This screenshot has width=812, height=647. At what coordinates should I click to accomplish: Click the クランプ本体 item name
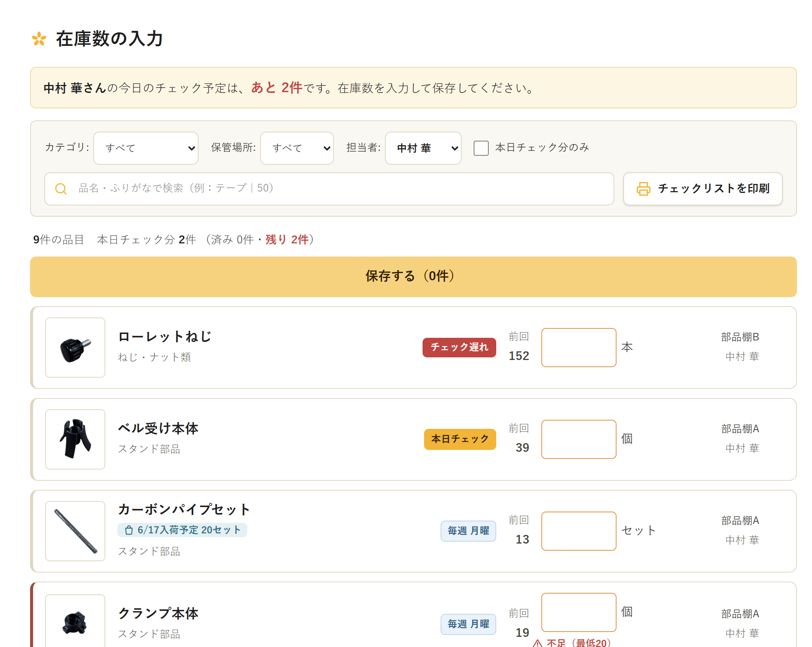tap(158, 614)
